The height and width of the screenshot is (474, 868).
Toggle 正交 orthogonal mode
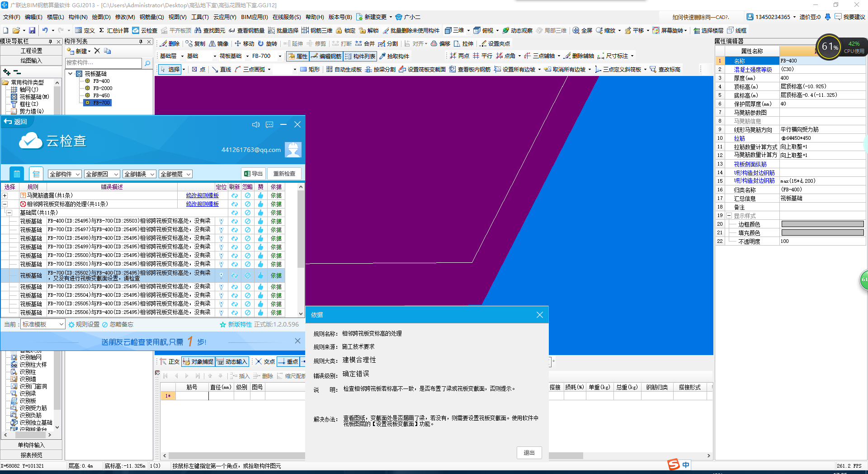tap(170, 361)
